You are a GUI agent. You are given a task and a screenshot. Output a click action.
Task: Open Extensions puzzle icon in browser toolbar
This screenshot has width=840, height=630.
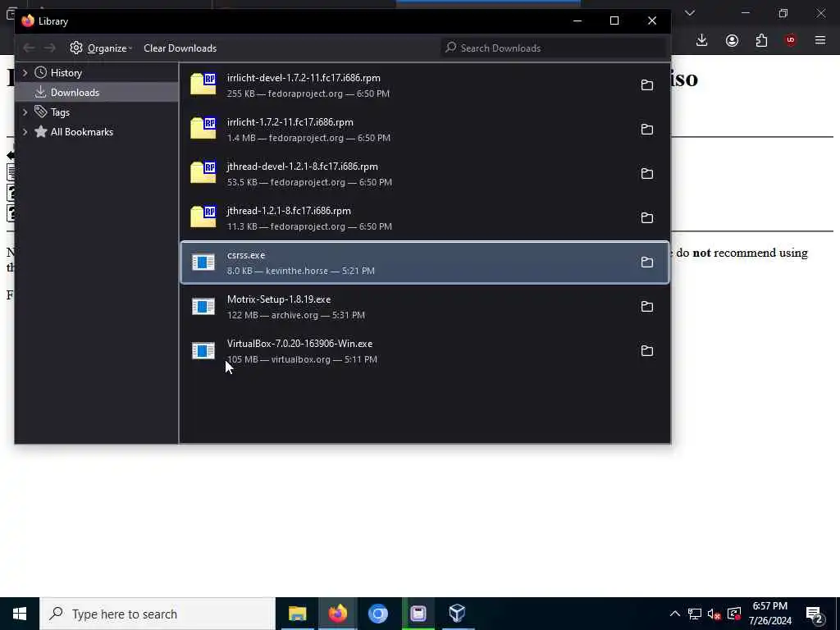pyautogui.click(x=761, y=40)
